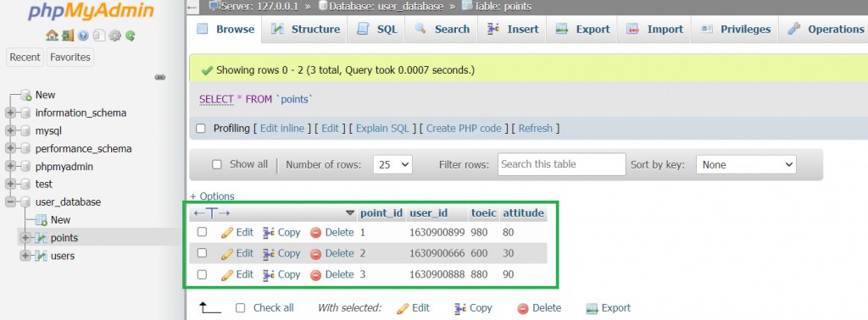Click the log out door icon

click(68, 36)
